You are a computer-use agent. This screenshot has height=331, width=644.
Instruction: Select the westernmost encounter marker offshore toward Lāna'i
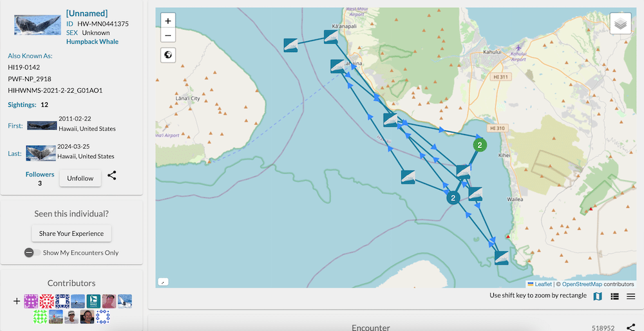(x=291, y=45)
